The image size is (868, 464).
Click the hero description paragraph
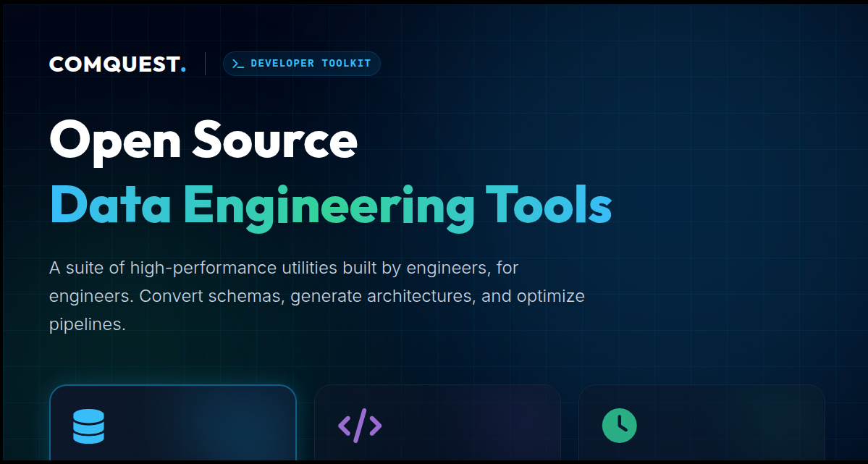pos(317,295)
